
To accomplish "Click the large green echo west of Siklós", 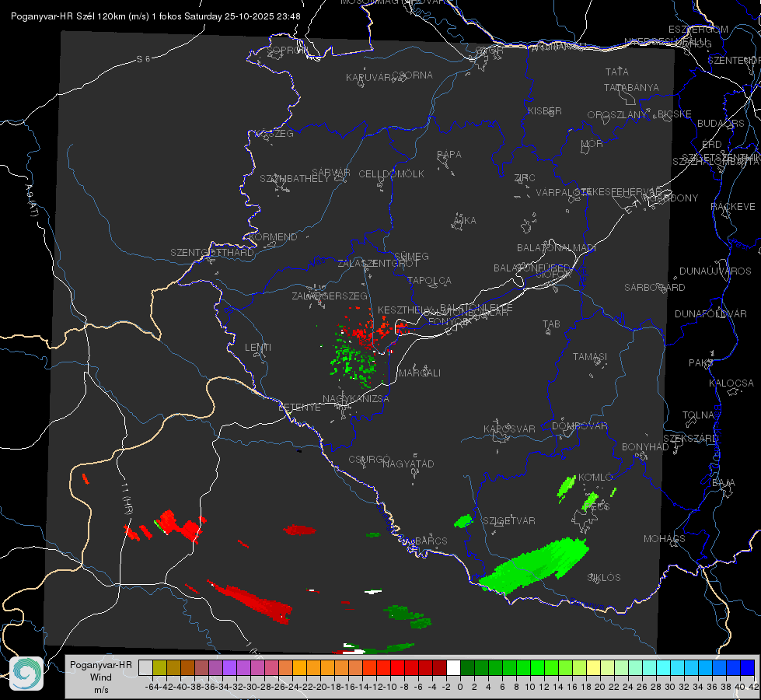I will (x=534, y=566).
